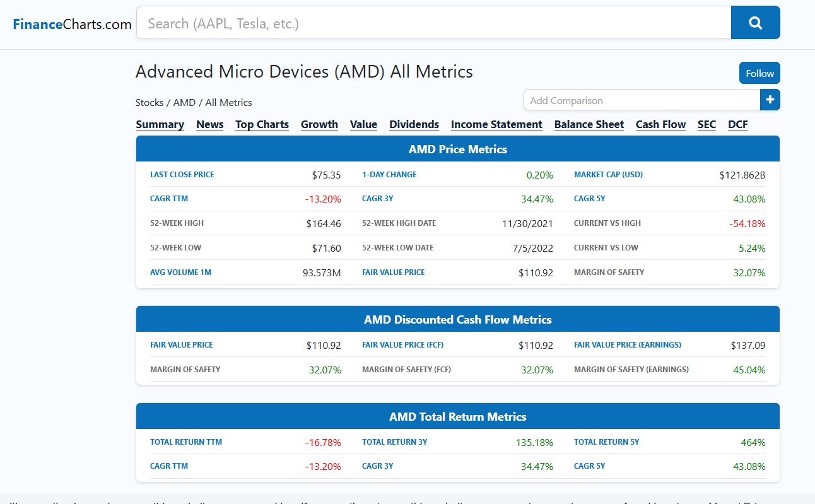This screenshot has height=504, width=815.
Task: Open CAGR 3Y link in Price Metrics
Action: click(x=378, y=199)
